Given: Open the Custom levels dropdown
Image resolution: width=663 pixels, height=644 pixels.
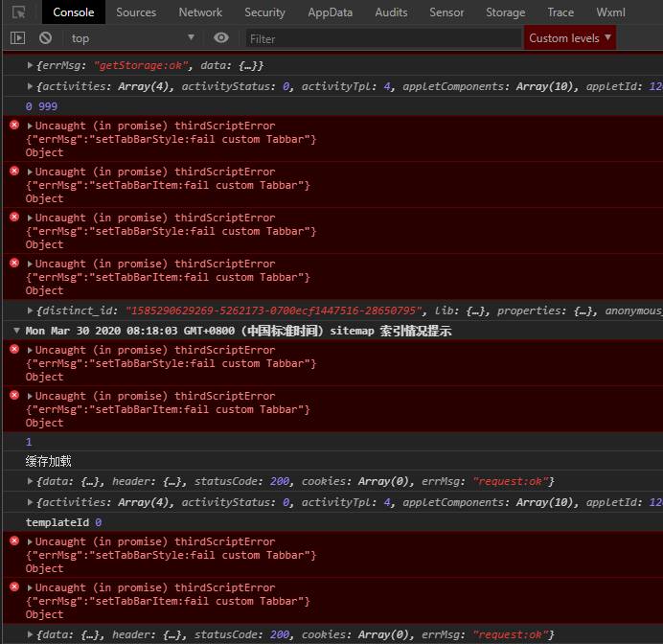Looking at the screenshot, I should pyautogui.click(x=569, y=38).
